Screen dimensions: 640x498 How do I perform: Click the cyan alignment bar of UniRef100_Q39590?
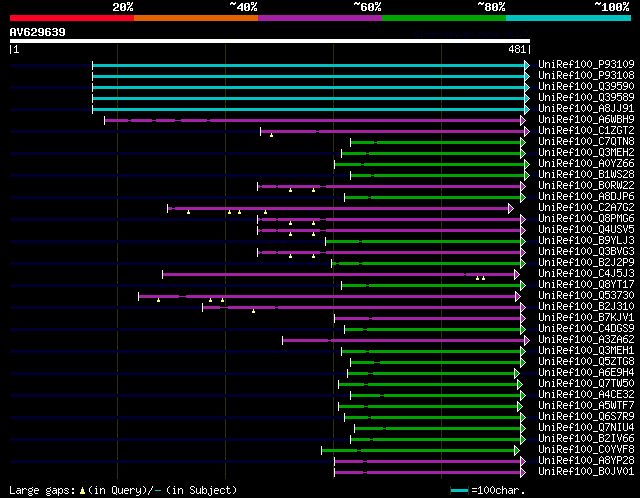click(x=309, y=87)
